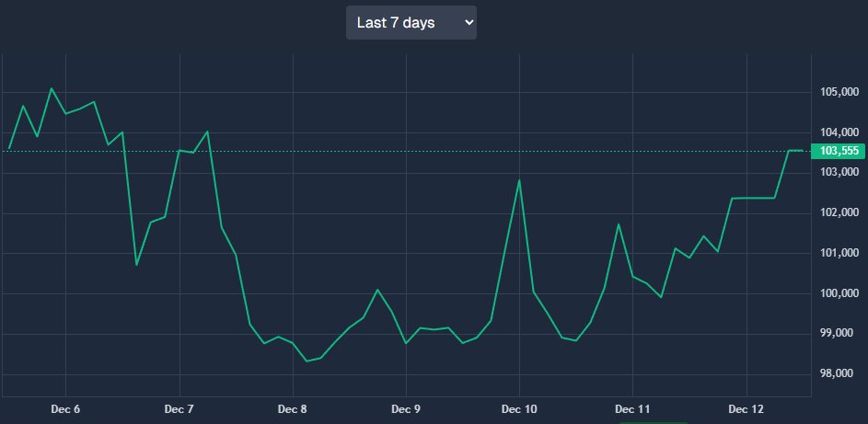868x424 pixels.
Task: Click the 104,000 axis value
Action: pos(839,132)
